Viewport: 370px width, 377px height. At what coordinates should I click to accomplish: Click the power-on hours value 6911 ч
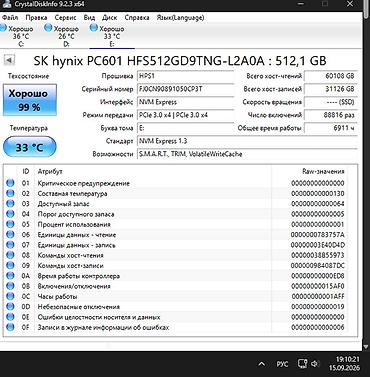click(331, 128)
